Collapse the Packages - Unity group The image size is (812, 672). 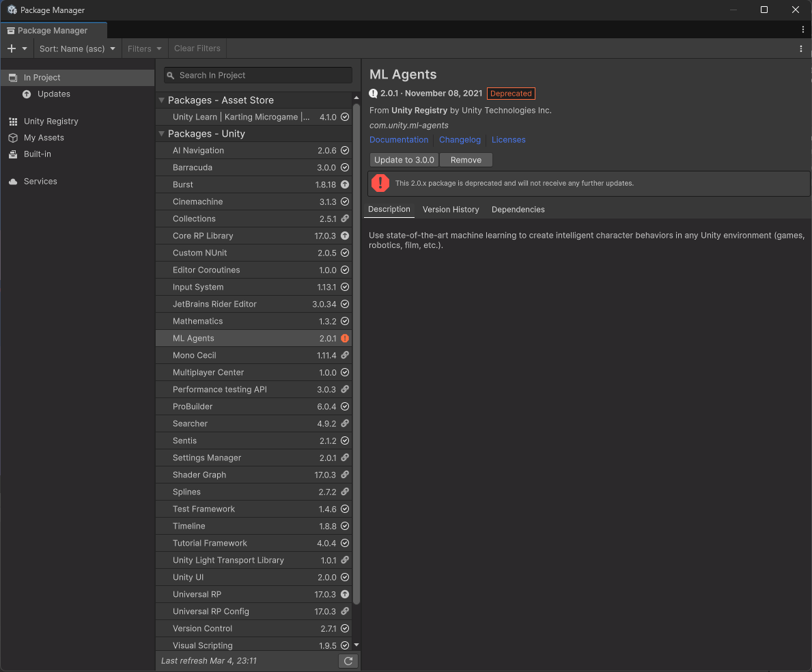(162, 134)
